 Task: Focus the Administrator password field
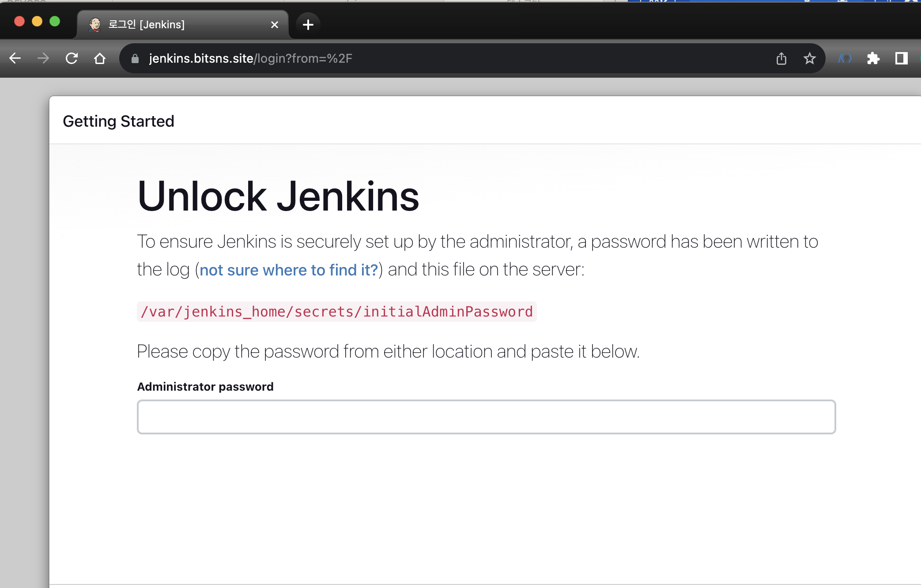coord(486,417)
